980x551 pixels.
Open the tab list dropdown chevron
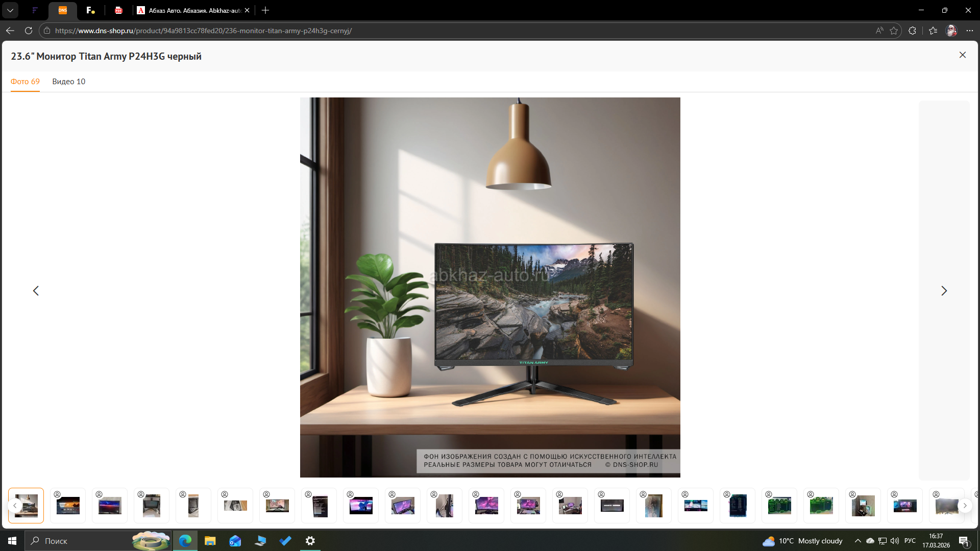pos(10,10)
